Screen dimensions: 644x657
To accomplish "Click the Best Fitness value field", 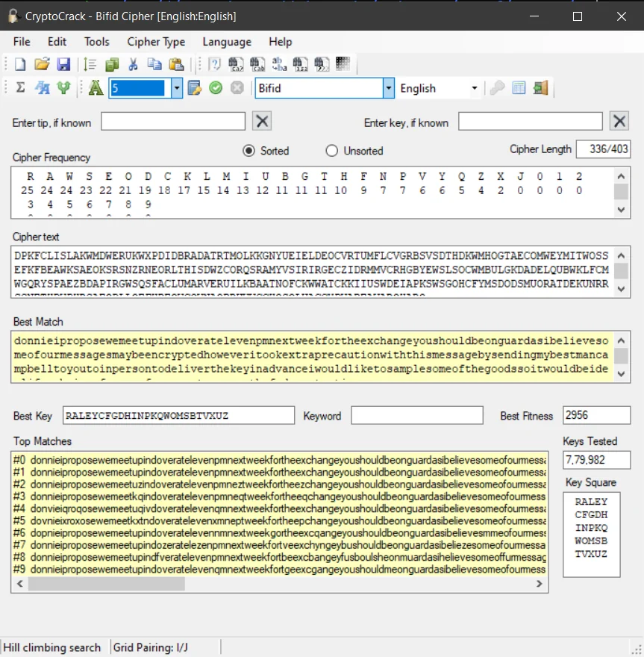I will click(x=597, y=415).
